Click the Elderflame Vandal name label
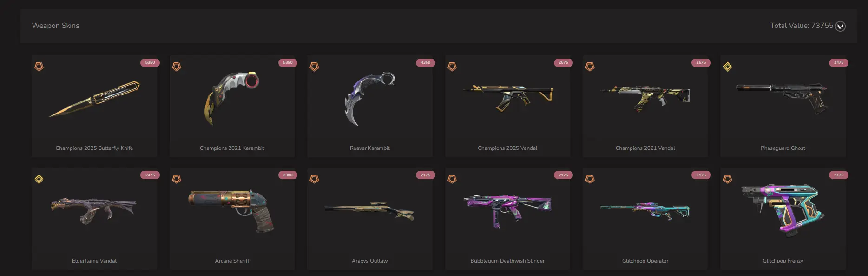The width and height of the screenshot is (868, 276). 94,261
